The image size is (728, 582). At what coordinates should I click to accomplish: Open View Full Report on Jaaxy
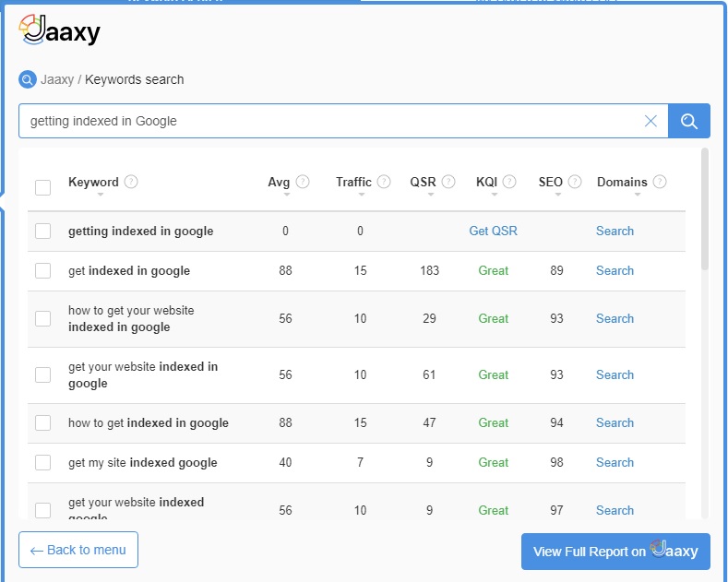pyautogui.click(x=615, y=552)
